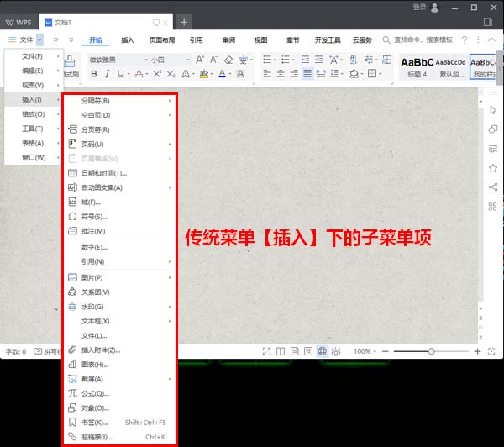This screenshot has height=447, width=504.
Task: Click the zoom slider in status bar
Action: click(431, 351)
